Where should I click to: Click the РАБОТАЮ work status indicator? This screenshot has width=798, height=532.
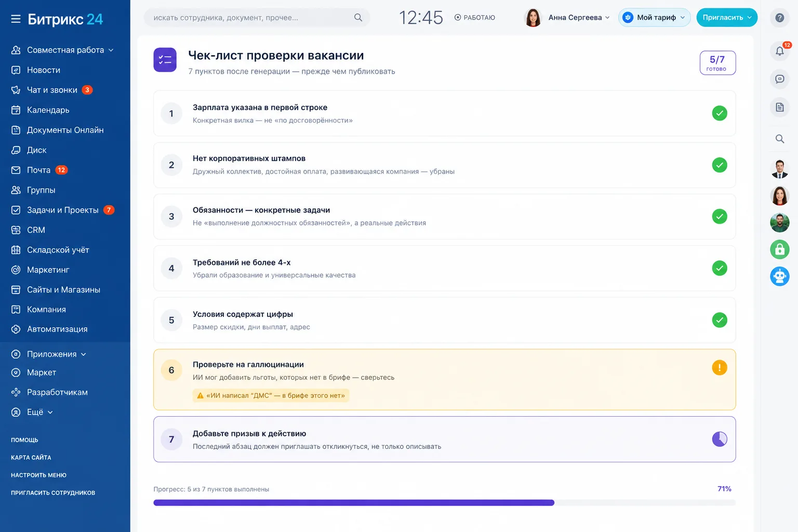tap(475, 18)
